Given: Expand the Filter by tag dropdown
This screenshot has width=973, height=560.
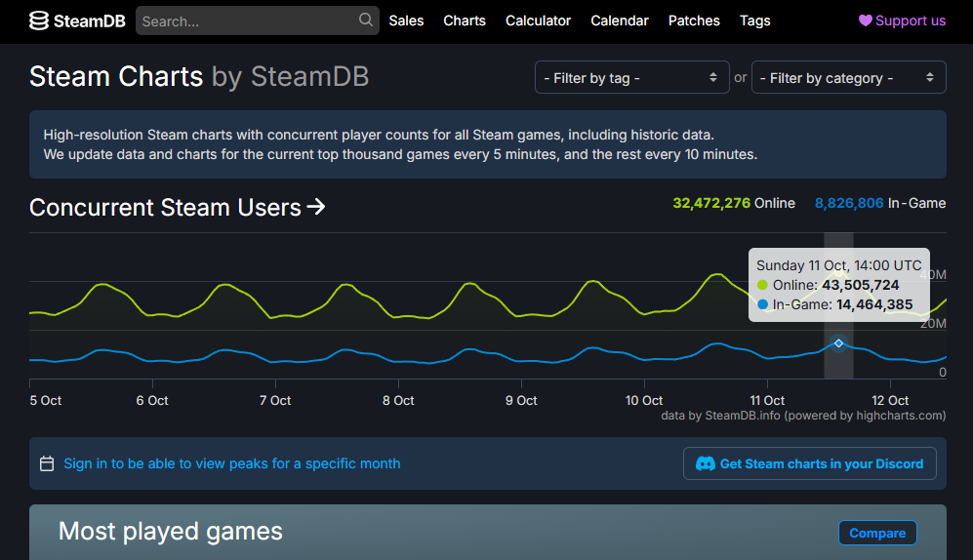Looking at the screenshot, I should (x=631, y=77).
